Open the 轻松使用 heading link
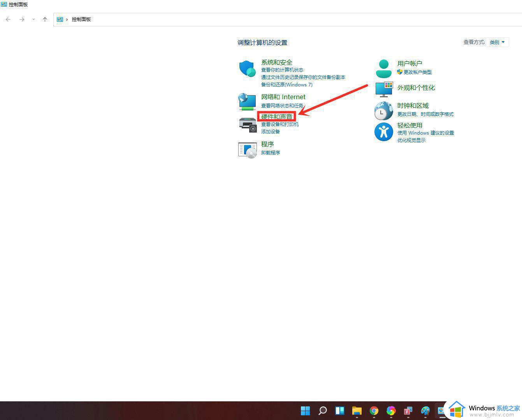 point(410,126)
